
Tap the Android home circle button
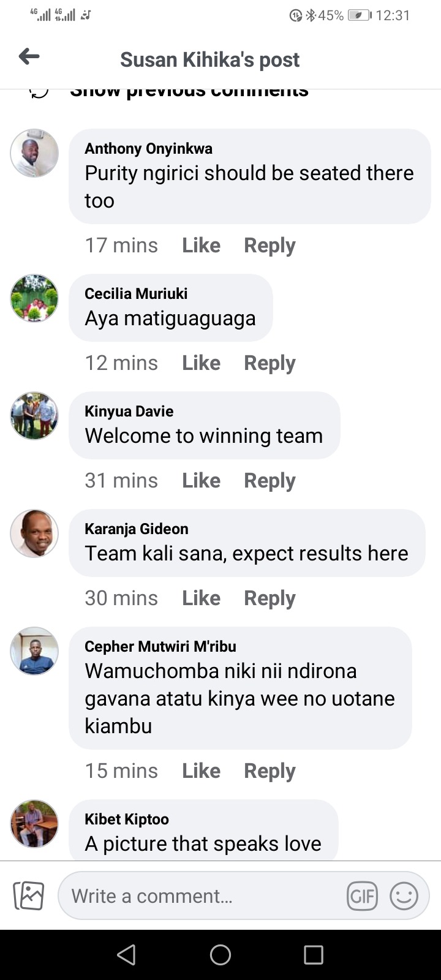pyautogui.click(x=221, y=954)
